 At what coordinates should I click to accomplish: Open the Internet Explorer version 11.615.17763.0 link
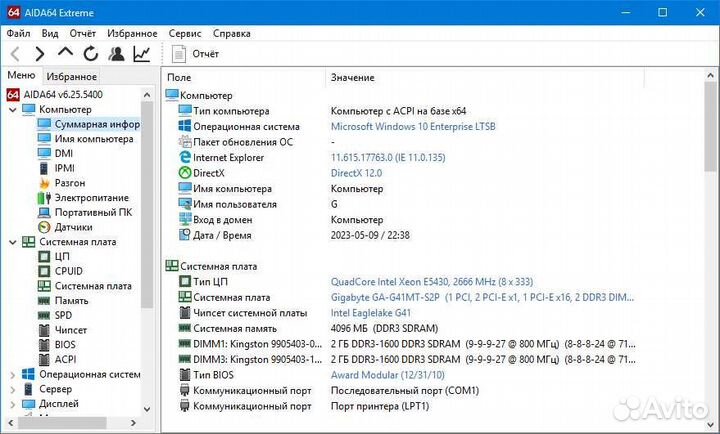click(388, 158)
